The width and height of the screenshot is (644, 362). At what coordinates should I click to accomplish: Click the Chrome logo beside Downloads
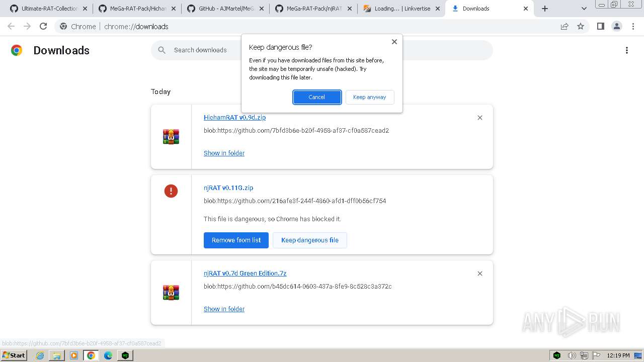[17, 50]
